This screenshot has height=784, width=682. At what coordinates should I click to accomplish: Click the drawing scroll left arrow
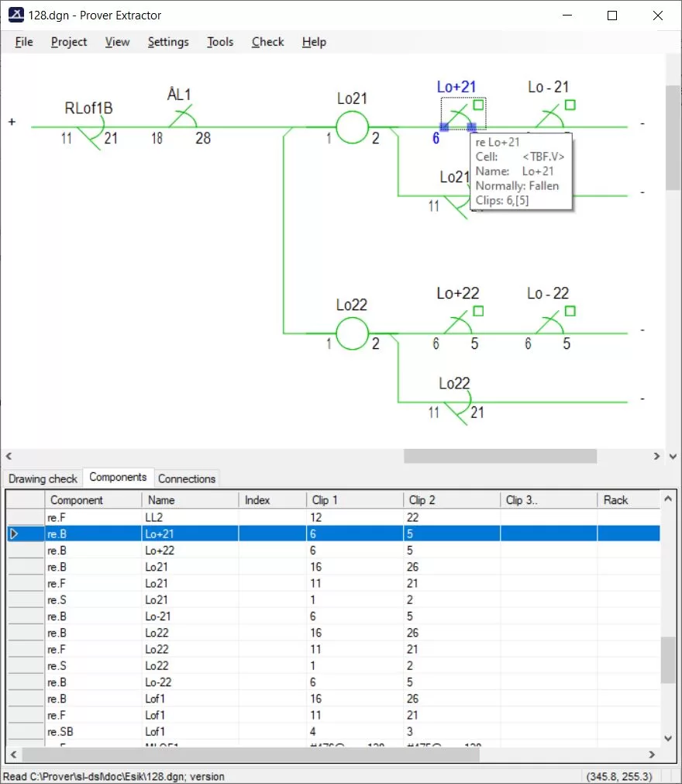point(9,456)
